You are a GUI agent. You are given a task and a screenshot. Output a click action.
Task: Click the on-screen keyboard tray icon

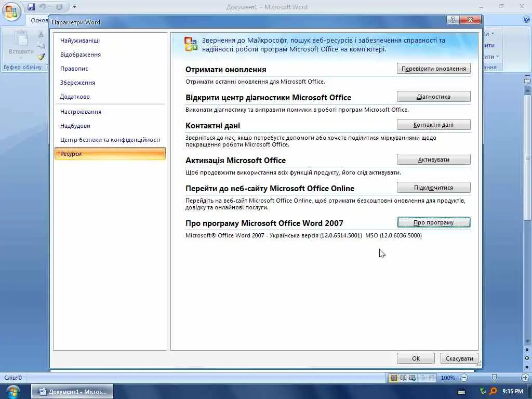click(x=461, y=392)
